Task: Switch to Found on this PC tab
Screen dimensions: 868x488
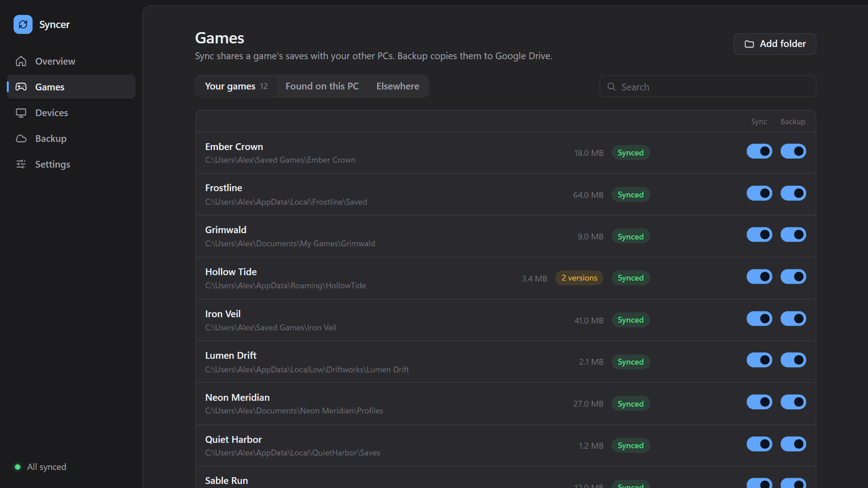Action: point(322,86)
